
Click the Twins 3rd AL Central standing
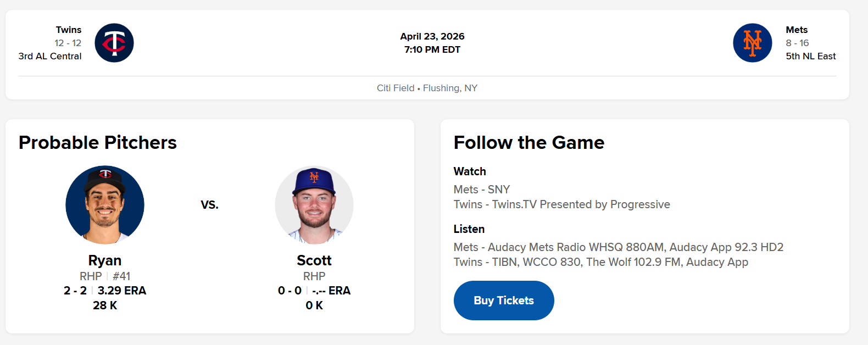pyautogui.click(x=50, y=56)
